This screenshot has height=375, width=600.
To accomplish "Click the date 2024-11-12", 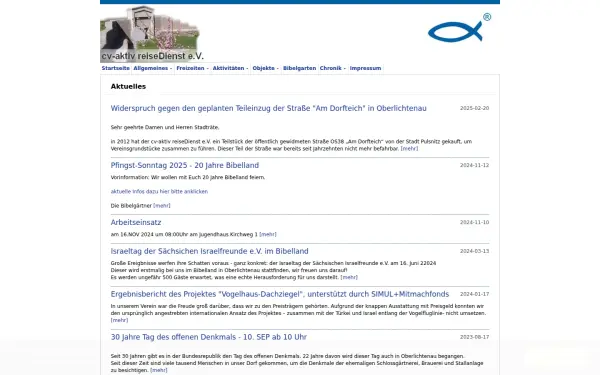I will (x=474, y=165).
